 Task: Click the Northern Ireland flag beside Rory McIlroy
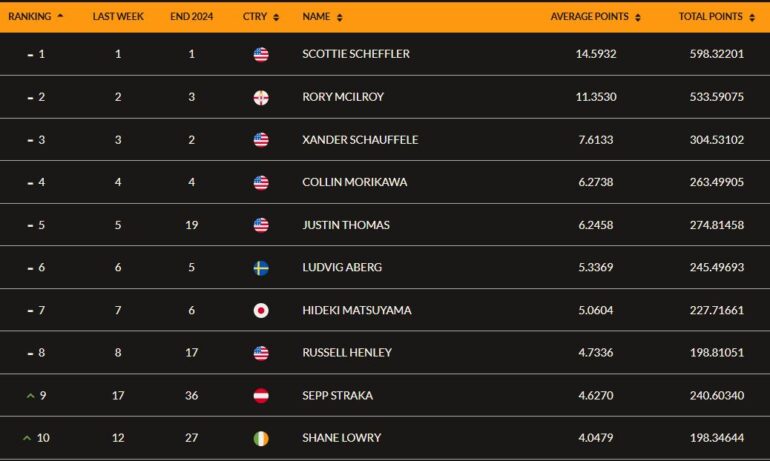point(261,97)
